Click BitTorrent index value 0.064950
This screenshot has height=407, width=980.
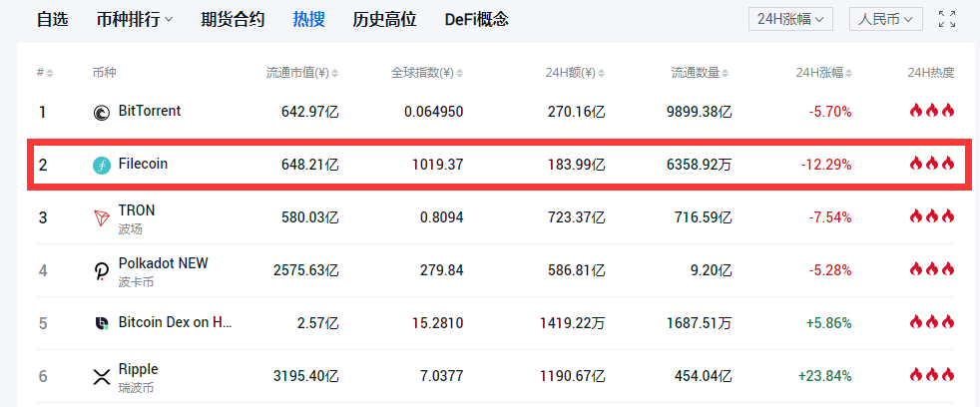pos(434,113)
